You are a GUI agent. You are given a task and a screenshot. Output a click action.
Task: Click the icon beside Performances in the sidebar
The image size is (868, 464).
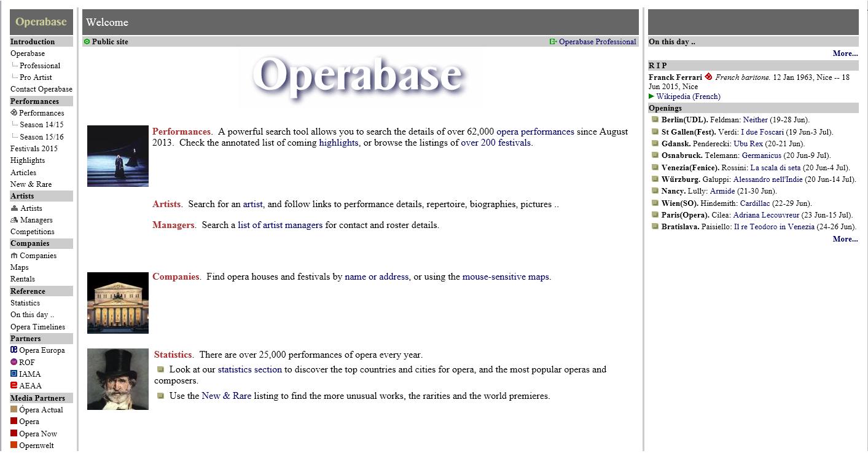[14, 113]
